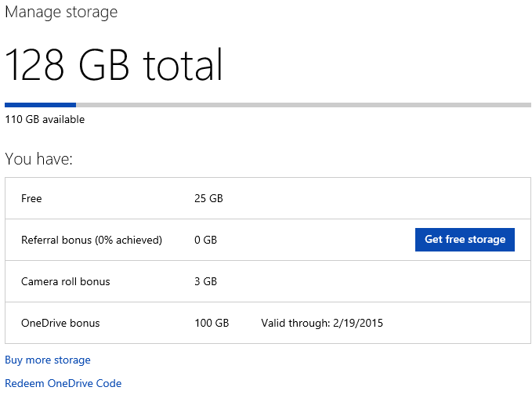Click the Valid through 2/19/2015 text
This screenshot has width=532, height=398.
322,323
